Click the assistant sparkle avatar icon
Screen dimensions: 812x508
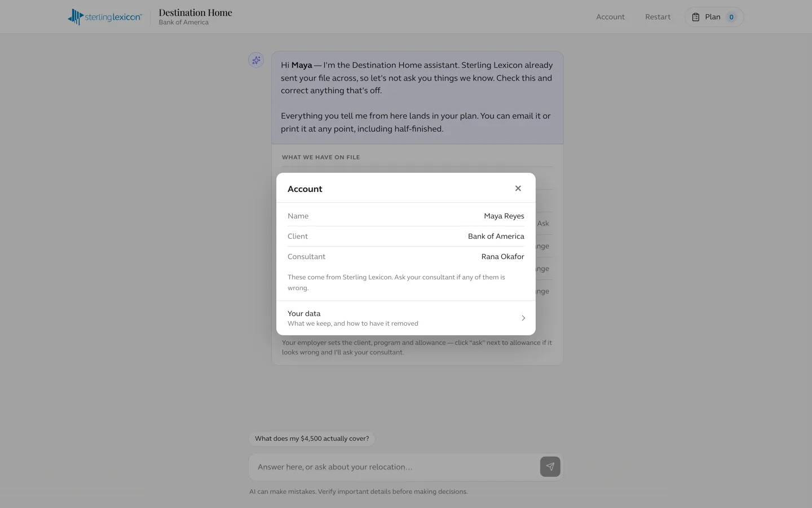coord(256,60)
